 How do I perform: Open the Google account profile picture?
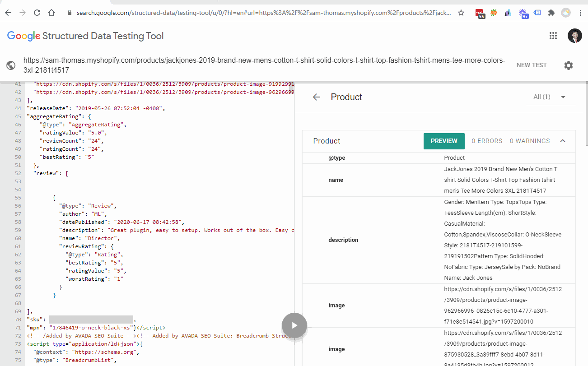point(575,36)
